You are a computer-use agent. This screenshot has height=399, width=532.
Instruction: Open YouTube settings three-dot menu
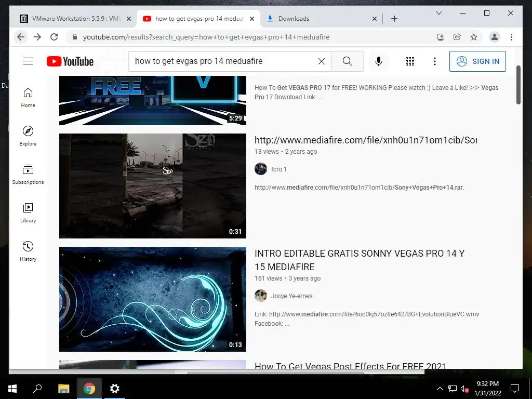[435, 61]
